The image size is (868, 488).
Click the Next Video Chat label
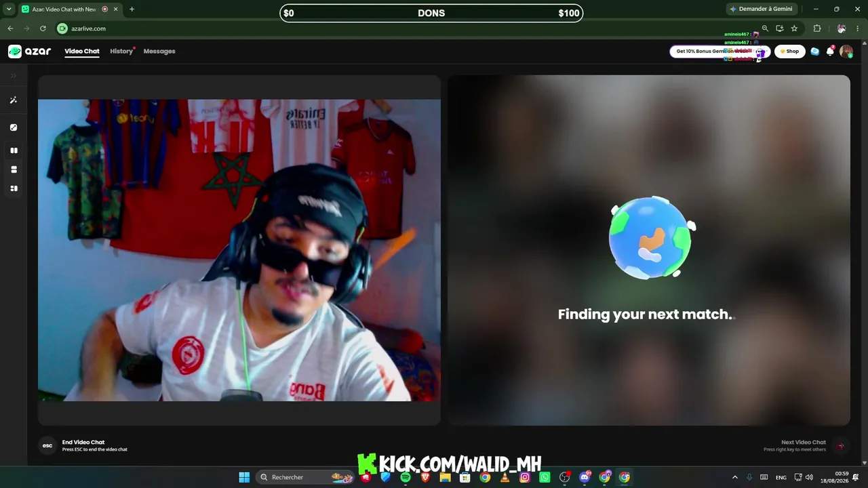804,442
